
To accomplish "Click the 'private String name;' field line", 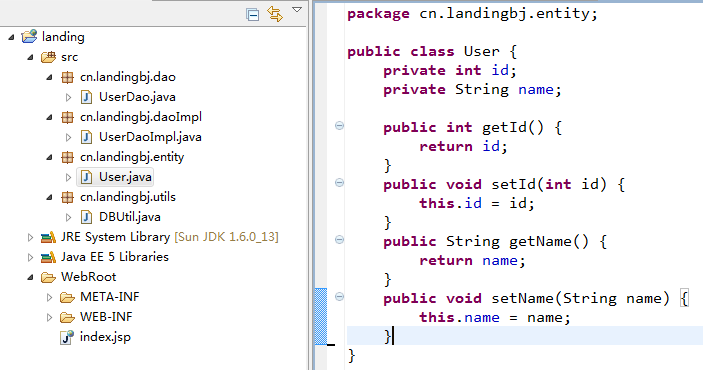I will (473, 90).
